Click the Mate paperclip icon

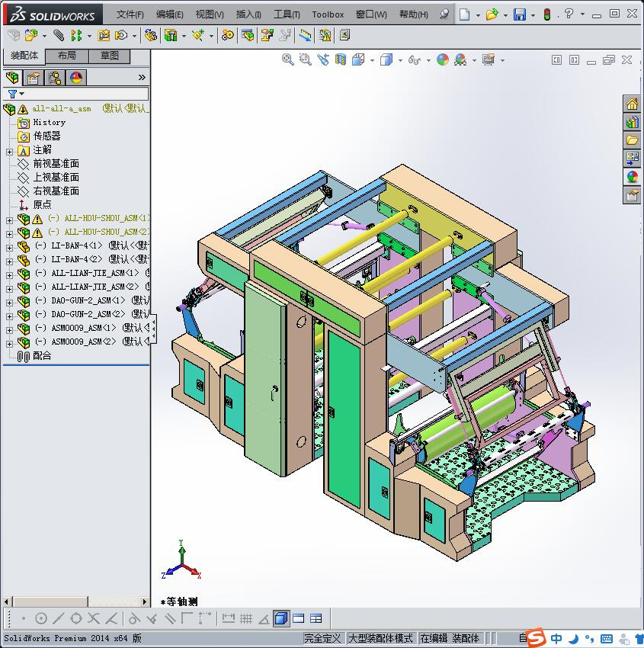tap(59, 36)
